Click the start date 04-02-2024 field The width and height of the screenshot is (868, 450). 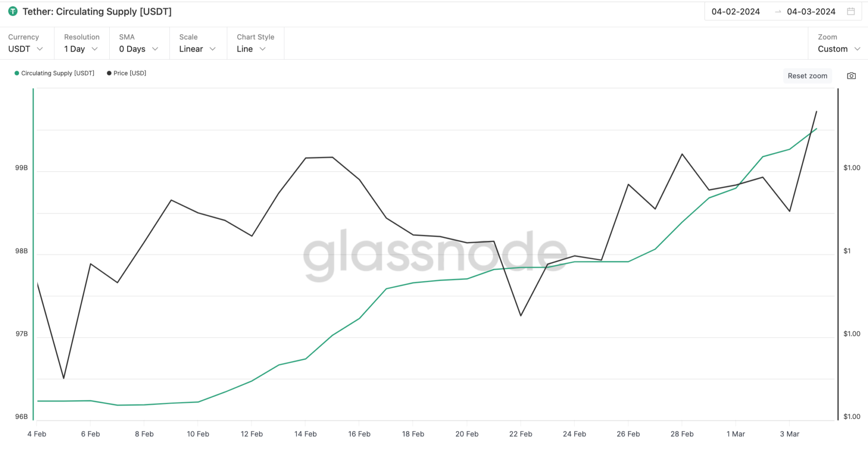(x=735, y=12)
